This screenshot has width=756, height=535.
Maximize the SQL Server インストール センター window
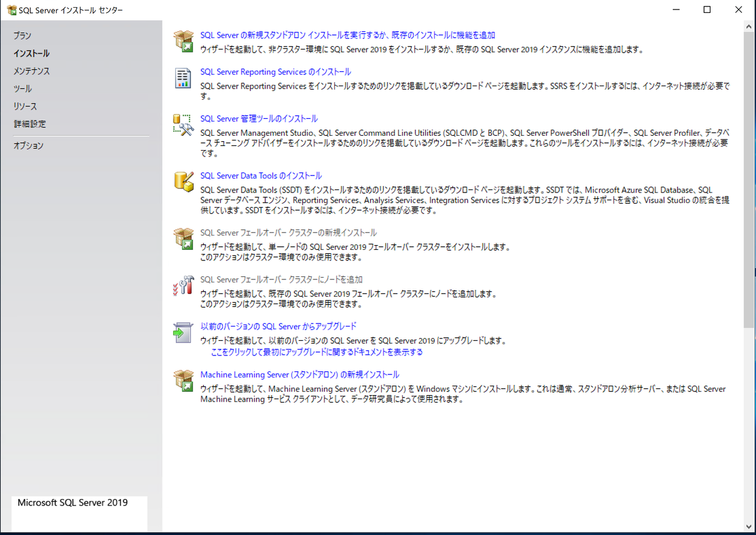[x=707, y=10]
